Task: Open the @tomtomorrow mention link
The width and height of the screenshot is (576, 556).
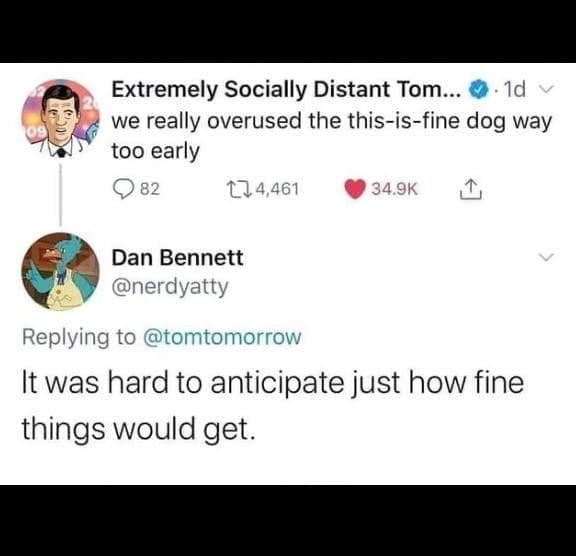Action: click(222, 337)
